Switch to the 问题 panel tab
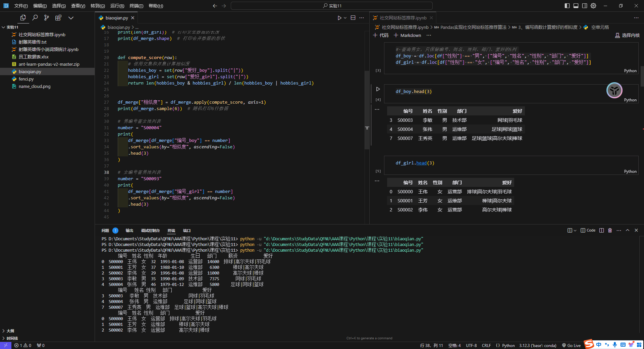This screenshot has height=349, width=644. coord(105,231)
